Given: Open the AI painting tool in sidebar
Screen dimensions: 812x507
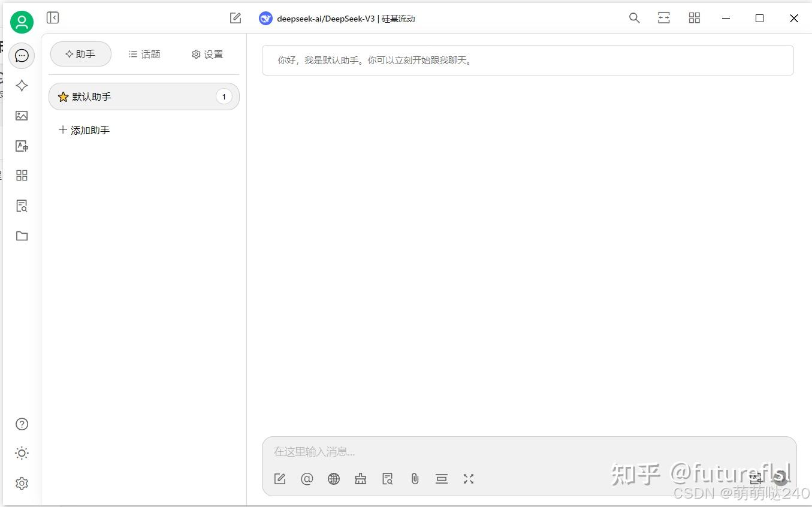Looking at the screenshot, I should tap(22, 116).
